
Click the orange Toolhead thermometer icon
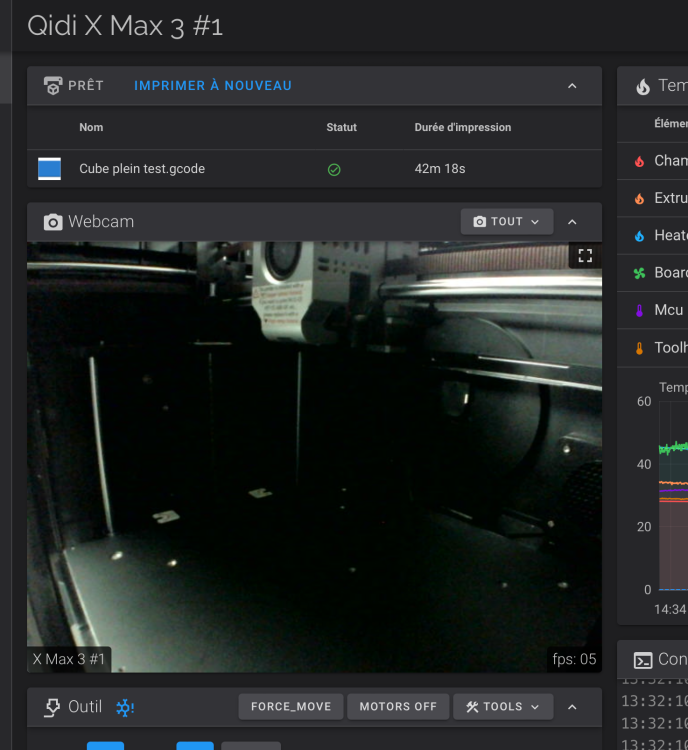click(639, 348)
